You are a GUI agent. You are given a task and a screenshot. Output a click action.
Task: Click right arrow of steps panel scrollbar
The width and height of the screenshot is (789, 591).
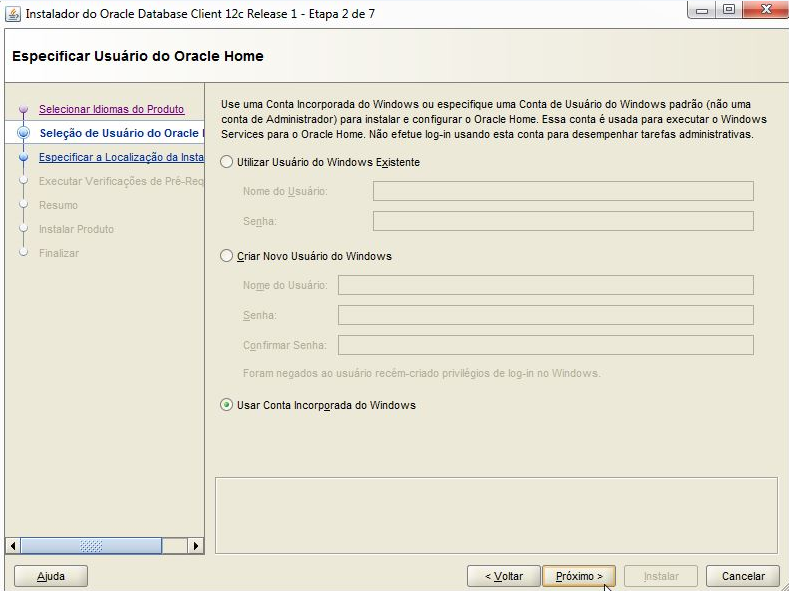(196, 545)
